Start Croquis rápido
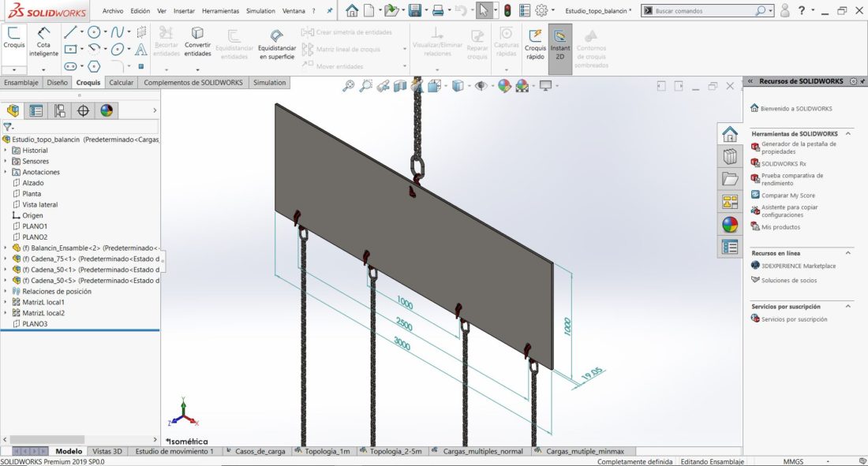This screenshot has height=466, width=868. (535, 44)
